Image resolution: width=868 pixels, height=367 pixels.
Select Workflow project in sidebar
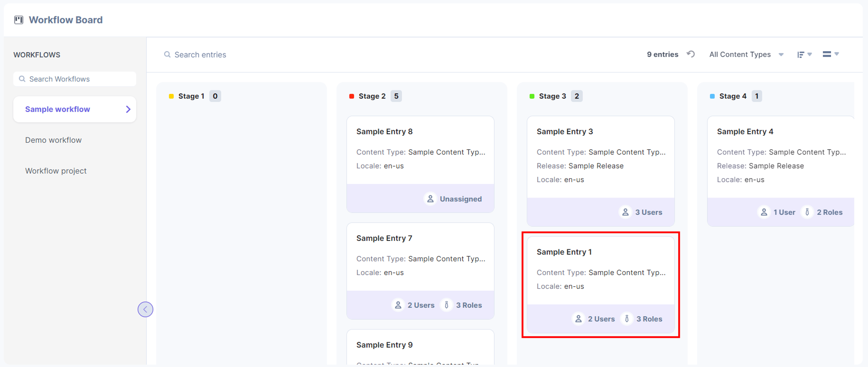click(x=56, y=171)
